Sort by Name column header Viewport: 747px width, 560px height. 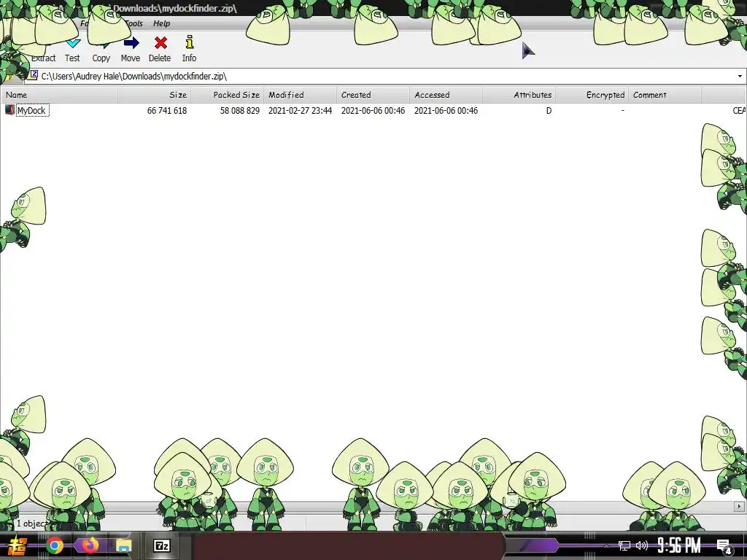[x=60, y=95]
